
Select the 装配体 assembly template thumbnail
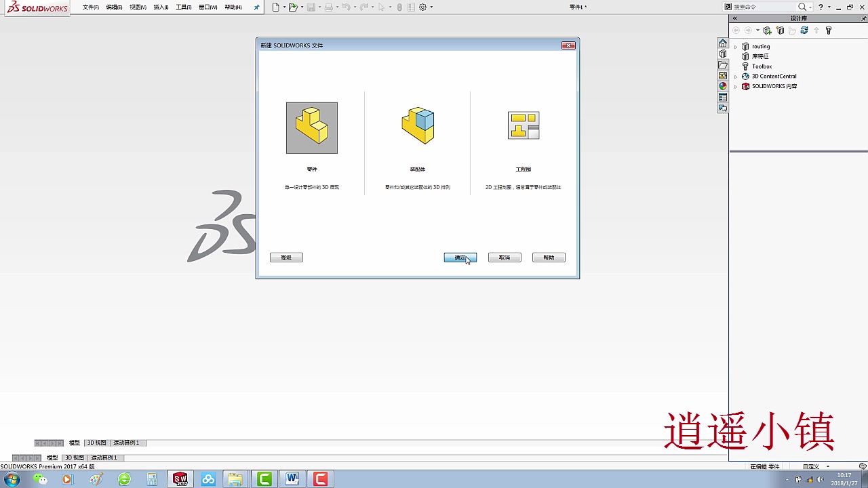click(x=418, y=126)
